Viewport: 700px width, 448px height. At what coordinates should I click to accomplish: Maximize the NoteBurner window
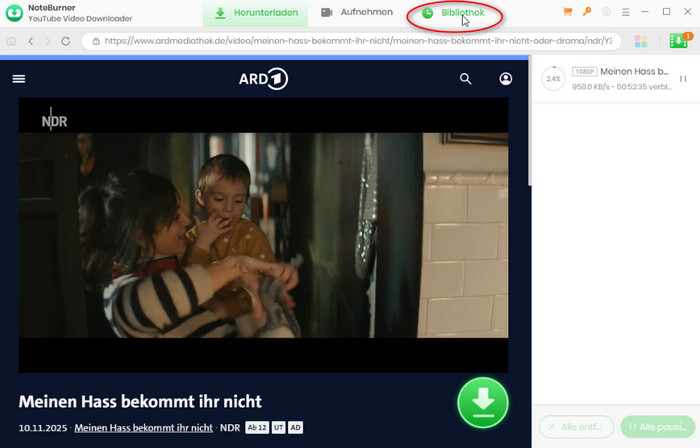pos(667,12)
